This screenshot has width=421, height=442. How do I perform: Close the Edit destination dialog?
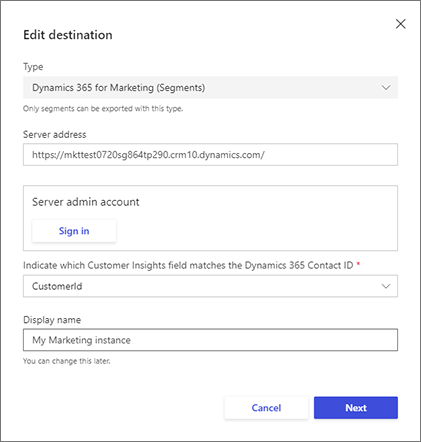click(x=400, y=24)
